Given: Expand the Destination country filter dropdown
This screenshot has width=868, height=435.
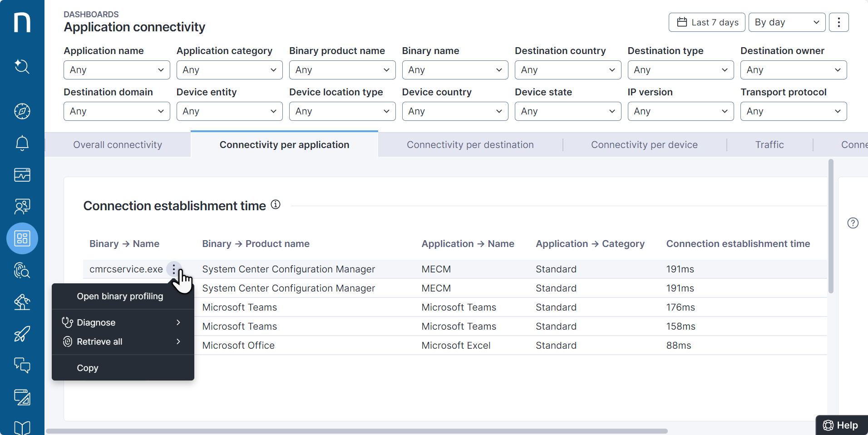Looking at the screenshot, I should pos(568,70).
